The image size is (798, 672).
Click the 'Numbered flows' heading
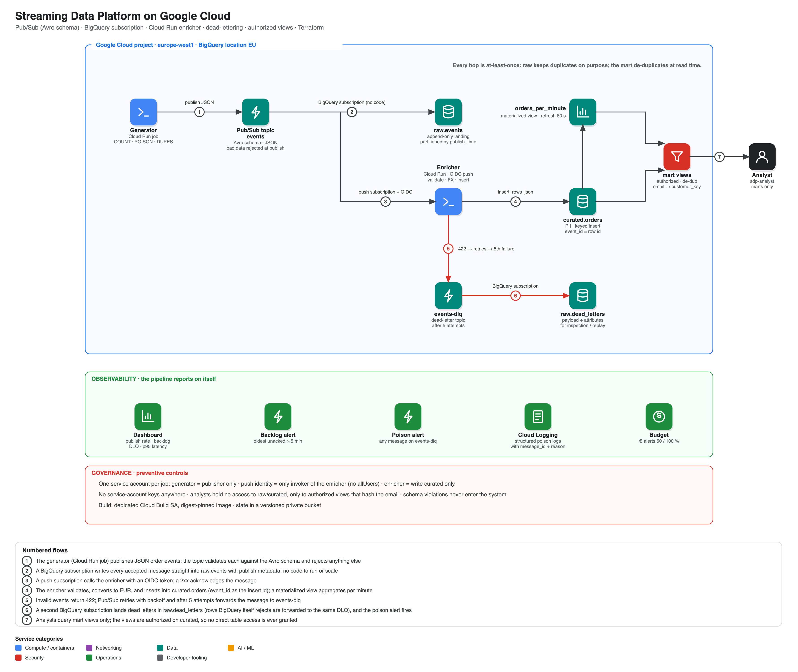coord(45,550)
